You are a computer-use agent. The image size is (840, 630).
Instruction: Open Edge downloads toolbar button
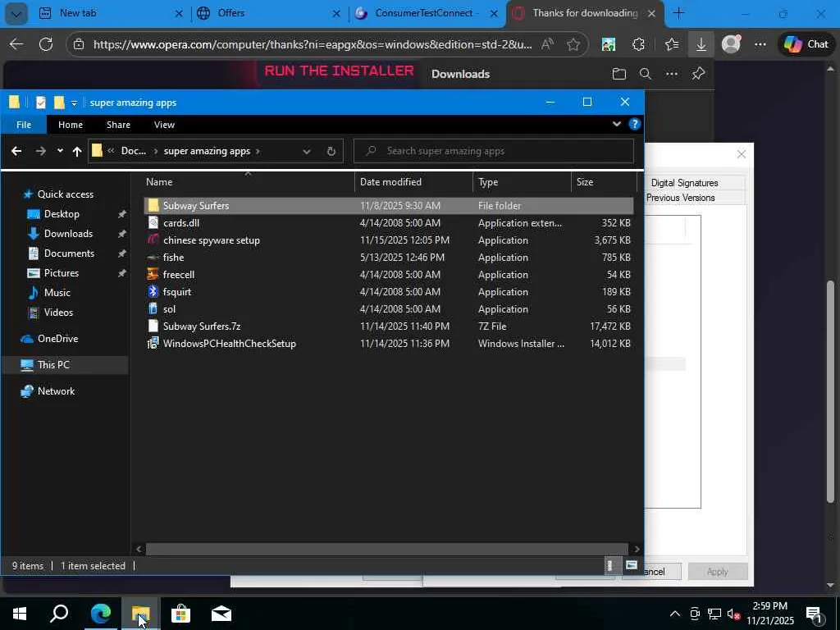(x=701, y=44)
